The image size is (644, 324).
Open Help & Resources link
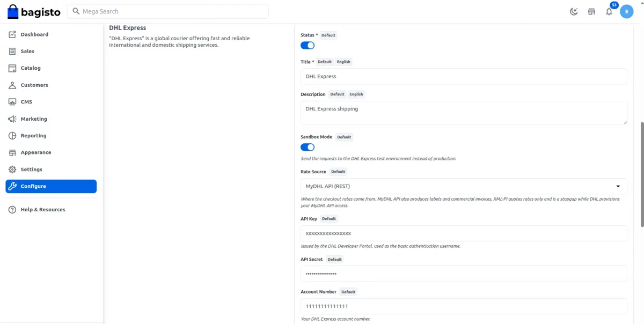(x=51, y=210)
